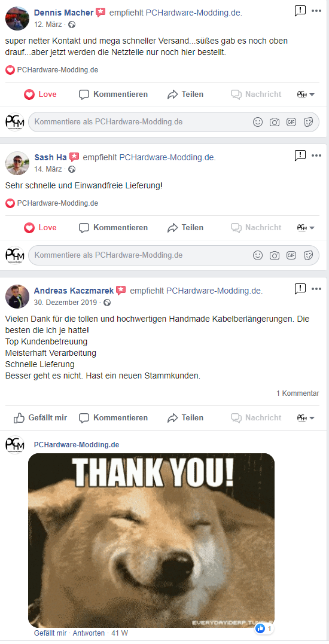Open the profile selector dropdown on Dennis Macher's post
This screenshot has height=644, width=329.
coord(306,94)
